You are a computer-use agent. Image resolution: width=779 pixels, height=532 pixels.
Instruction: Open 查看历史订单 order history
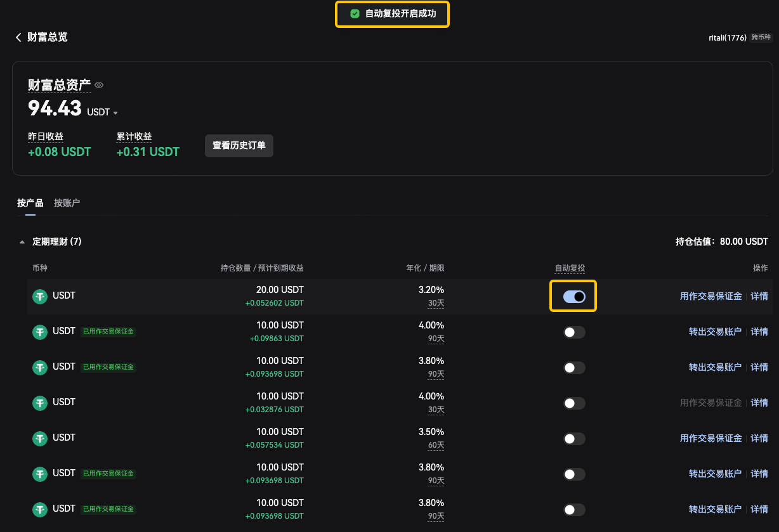(x=239, y=145)
